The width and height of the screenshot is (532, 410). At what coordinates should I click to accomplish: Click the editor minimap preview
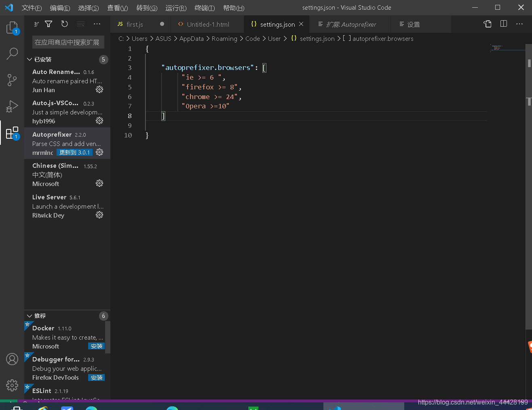tap(507, 48)
